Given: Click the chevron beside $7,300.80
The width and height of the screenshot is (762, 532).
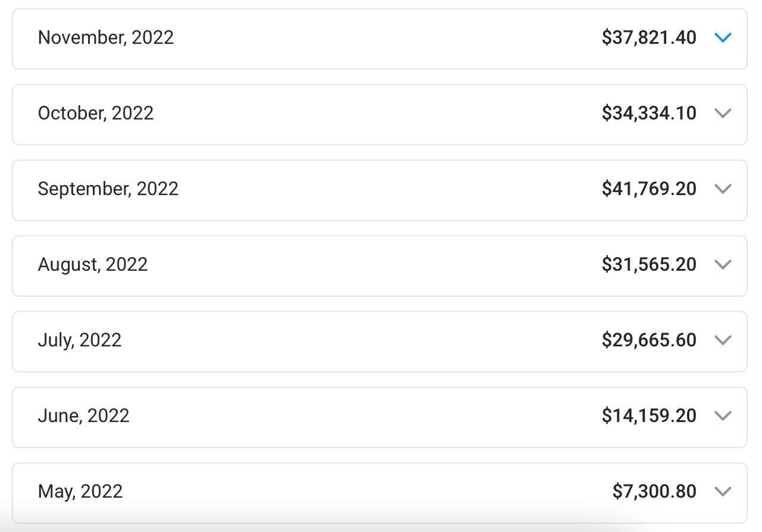Looking at the screenshot, I should [722, 491].
